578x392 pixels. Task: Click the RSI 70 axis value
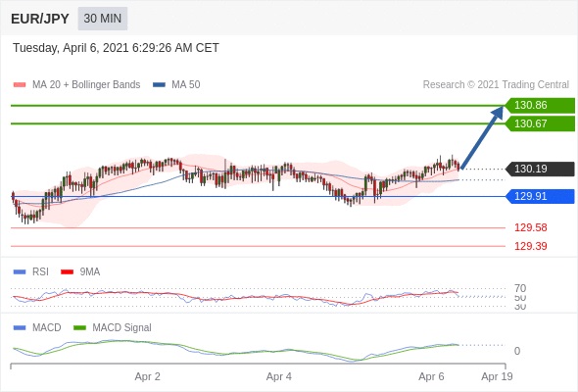click(520, 288)
